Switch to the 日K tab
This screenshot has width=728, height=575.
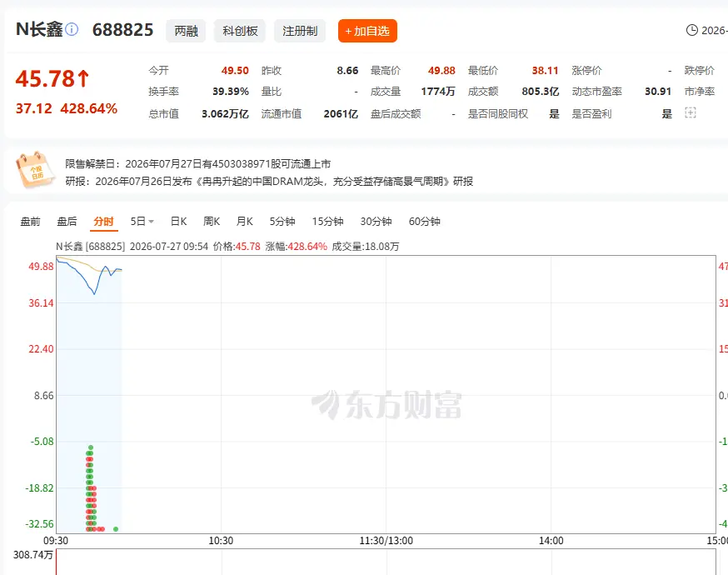click(x=179, y=222)
